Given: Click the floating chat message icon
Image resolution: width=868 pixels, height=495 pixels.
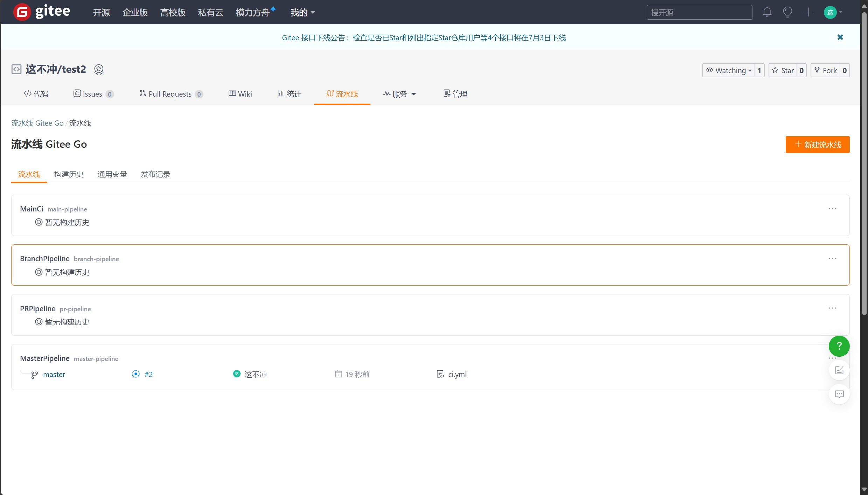Looking at the screenshot, I should click(x=839, y=394).
